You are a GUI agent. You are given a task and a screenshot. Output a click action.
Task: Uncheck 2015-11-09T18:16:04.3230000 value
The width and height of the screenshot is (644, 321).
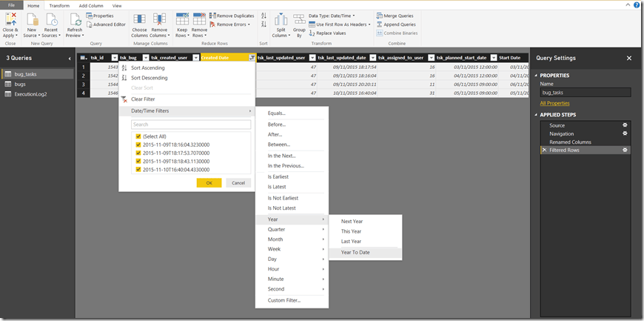pyautogui.click(x=138, y=145)
